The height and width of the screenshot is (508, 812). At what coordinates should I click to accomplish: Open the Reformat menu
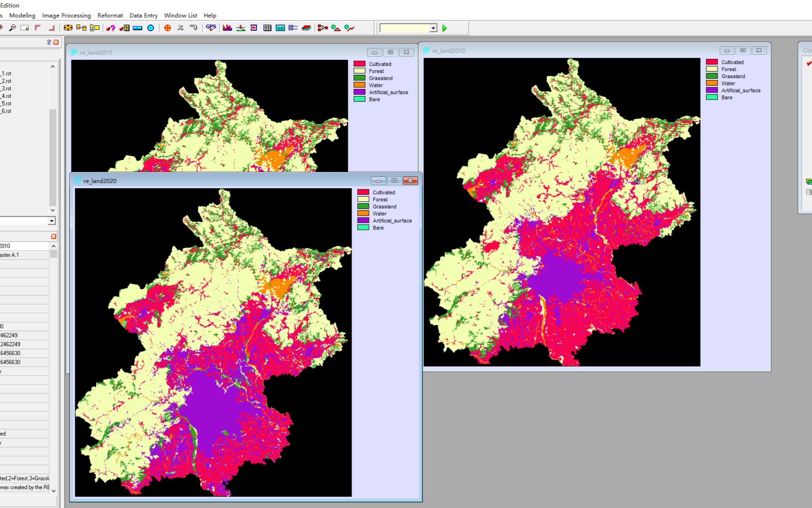tap(110, 15)
